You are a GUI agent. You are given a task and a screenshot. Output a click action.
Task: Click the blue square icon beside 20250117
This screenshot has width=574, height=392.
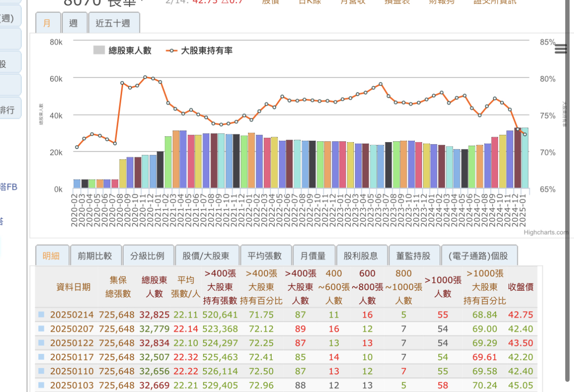point(41,357)
